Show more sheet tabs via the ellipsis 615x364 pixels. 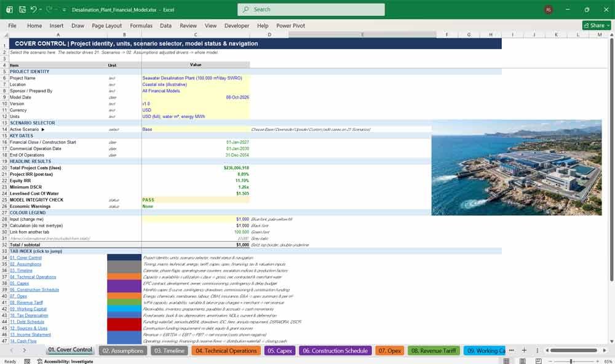click(511, 350)
